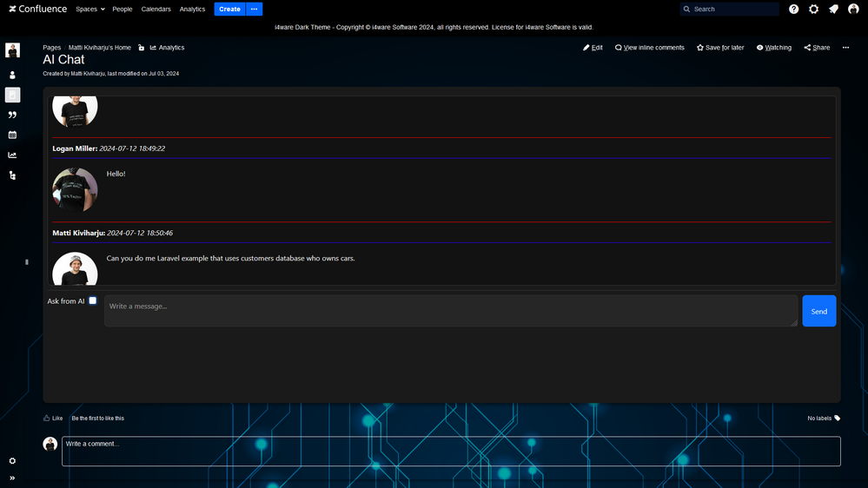Open the create-more ellipsis next to Create

[254, 9]
